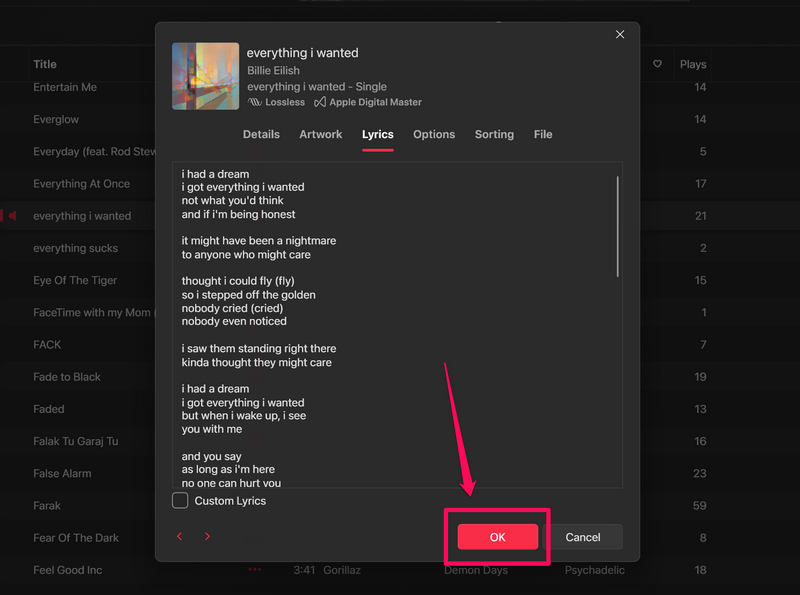Image resolution: width=800 pixels, height=595 pixels.
Task: Switch to the Details tab
Action: point(261,134)
